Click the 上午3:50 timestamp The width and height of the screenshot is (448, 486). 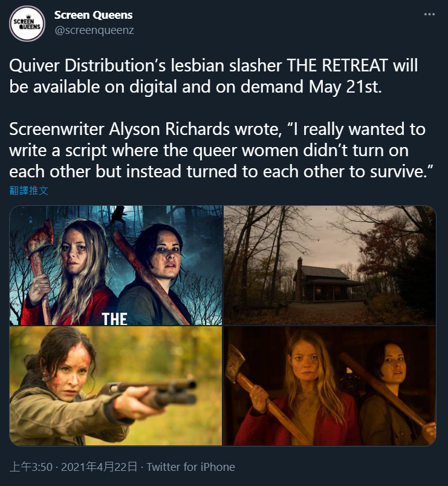pyautogui.click(x=31, y=467)
